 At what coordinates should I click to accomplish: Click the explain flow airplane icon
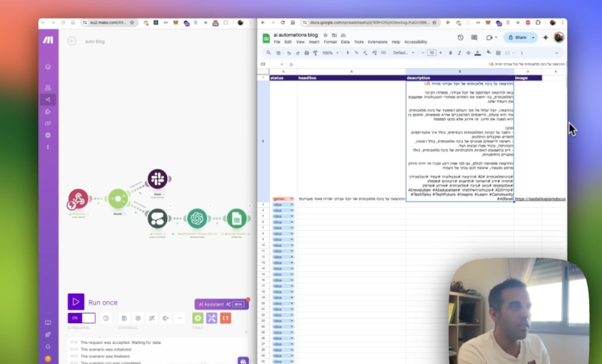tap(165, 318)
